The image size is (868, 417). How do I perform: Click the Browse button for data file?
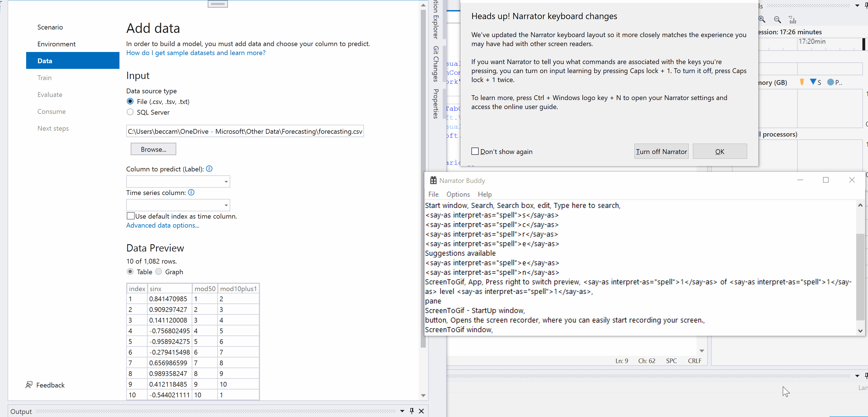pos(153,149)
